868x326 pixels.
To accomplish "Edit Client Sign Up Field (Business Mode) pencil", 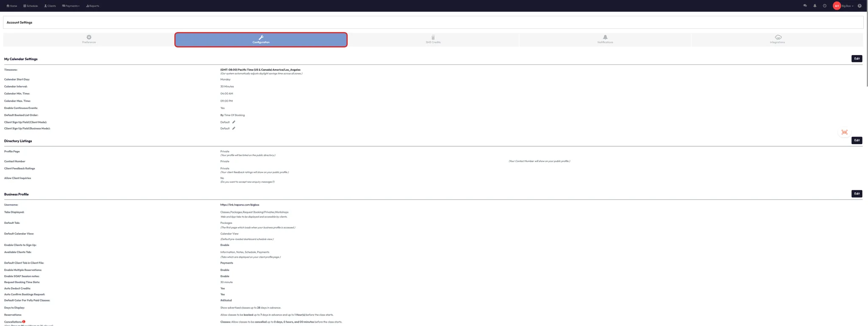I will coord(234,128).
